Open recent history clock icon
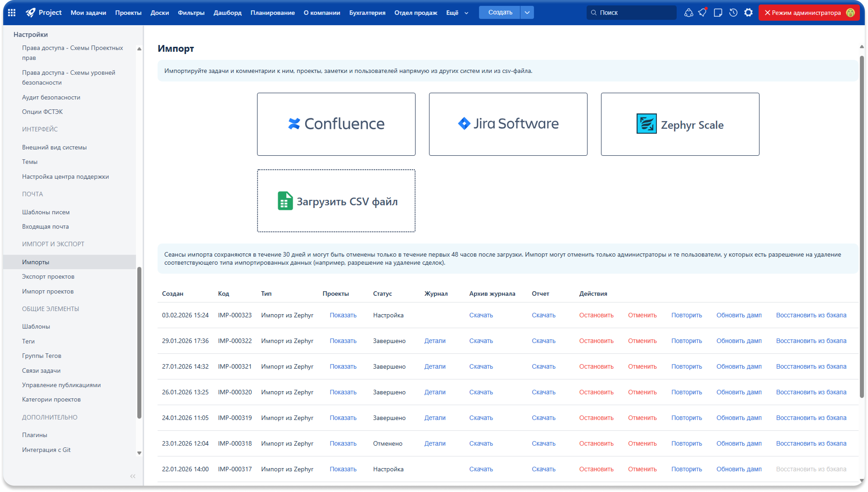 pos(733,13)
